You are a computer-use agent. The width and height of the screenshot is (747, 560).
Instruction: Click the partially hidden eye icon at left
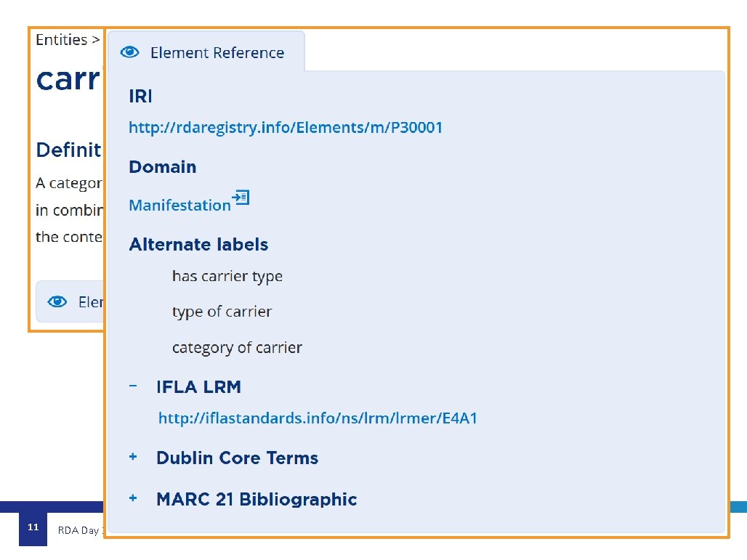click(57, 301)
